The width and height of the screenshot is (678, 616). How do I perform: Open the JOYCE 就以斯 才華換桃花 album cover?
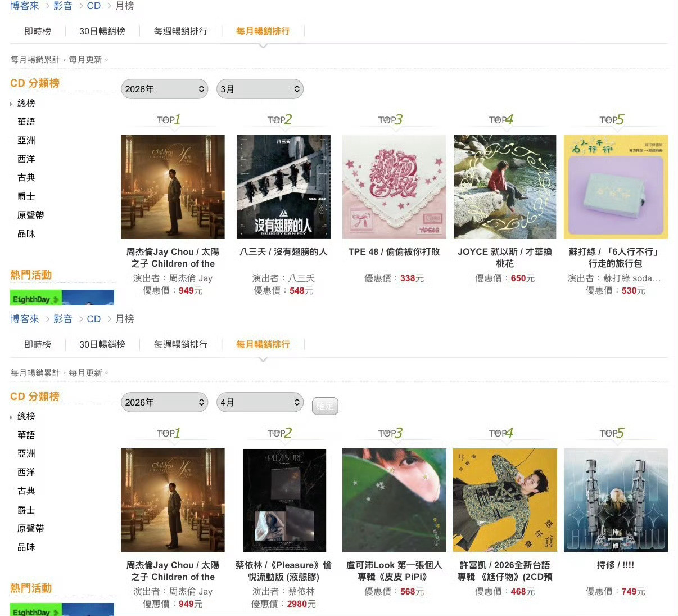tap(505, 187)
